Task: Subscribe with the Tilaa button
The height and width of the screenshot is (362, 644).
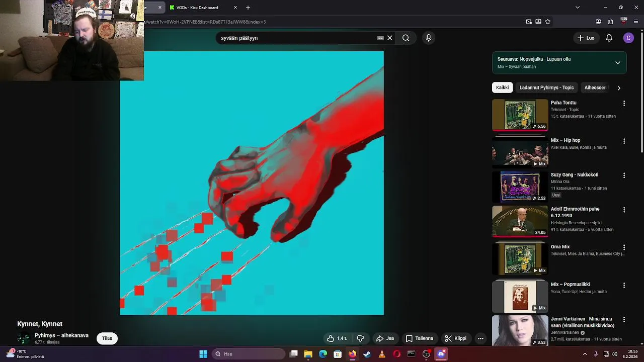Action: (107, 338)
